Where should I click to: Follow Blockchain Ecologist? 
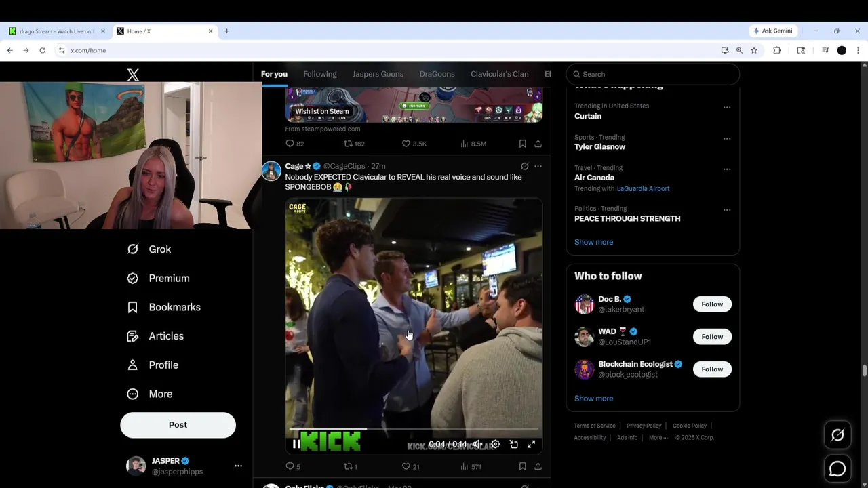712,369
